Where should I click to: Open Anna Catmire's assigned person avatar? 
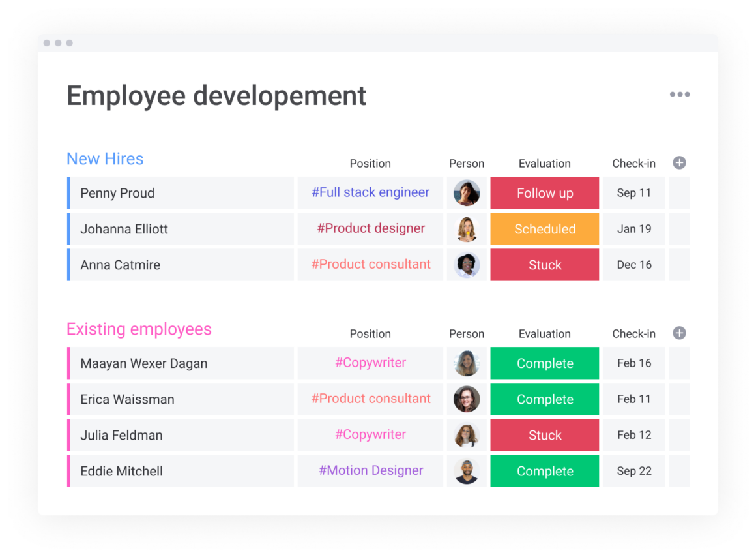[x=467, y=265]
